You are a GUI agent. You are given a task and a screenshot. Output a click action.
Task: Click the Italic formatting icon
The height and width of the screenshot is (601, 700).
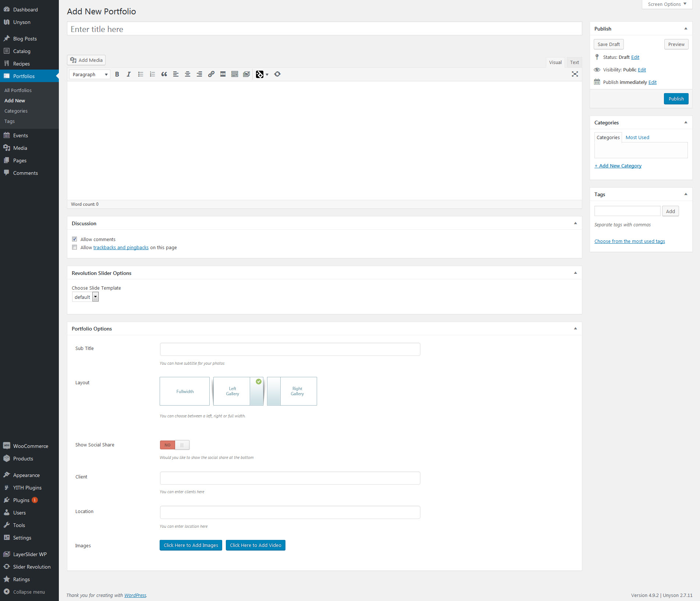[x=129, y=74]
